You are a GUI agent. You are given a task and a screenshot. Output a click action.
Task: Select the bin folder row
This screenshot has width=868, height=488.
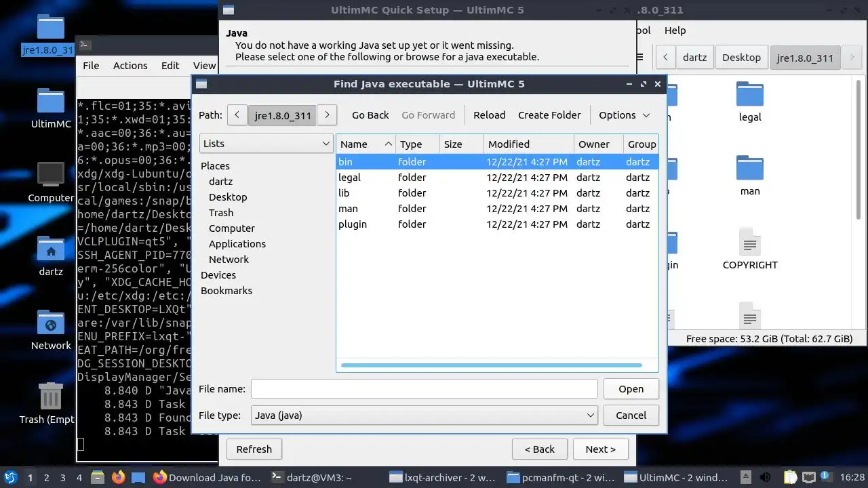497,162
